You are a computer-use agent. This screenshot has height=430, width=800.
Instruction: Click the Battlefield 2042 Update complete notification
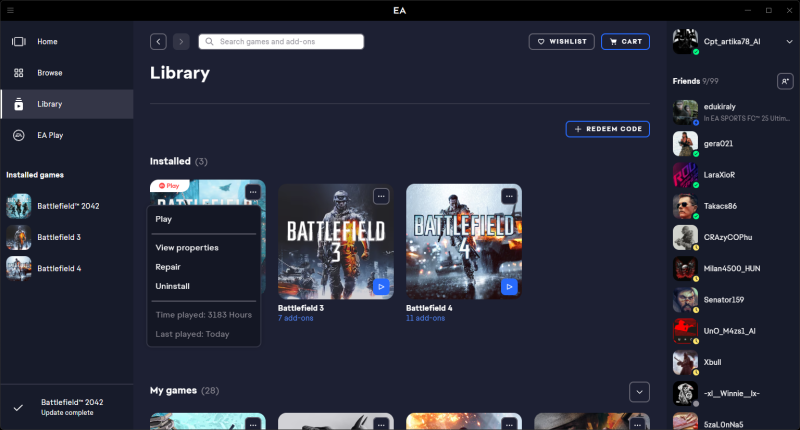click(67, 407)
